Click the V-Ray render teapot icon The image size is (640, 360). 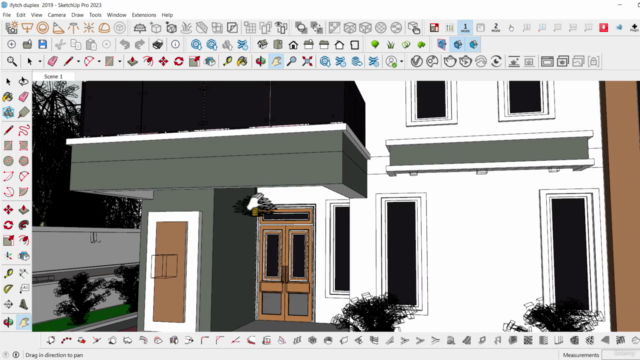[450, 62]
